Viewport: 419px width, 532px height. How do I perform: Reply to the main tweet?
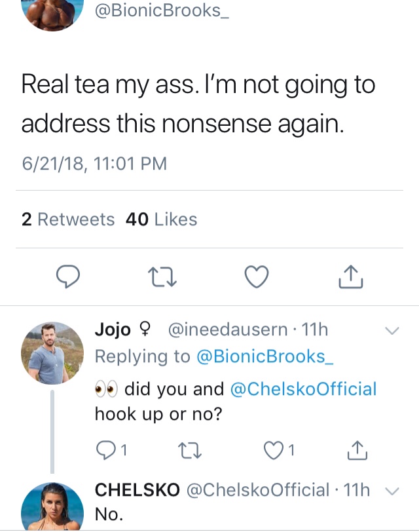click(67, 278)
